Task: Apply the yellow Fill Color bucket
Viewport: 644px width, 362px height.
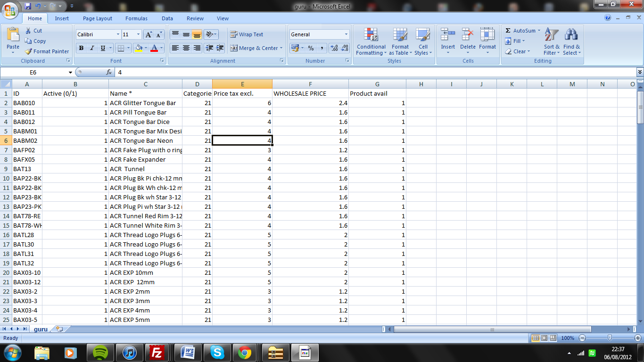Action: (138, 48)
